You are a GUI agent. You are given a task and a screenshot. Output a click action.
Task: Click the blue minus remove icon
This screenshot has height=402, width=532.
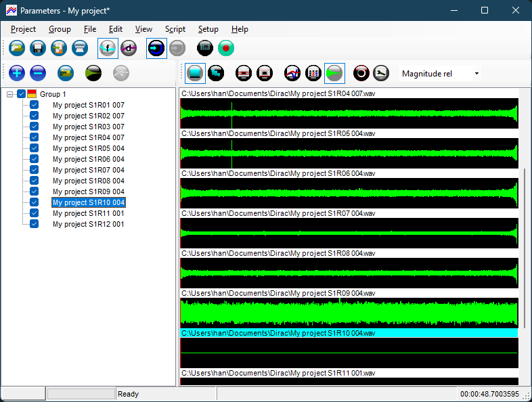38,72
